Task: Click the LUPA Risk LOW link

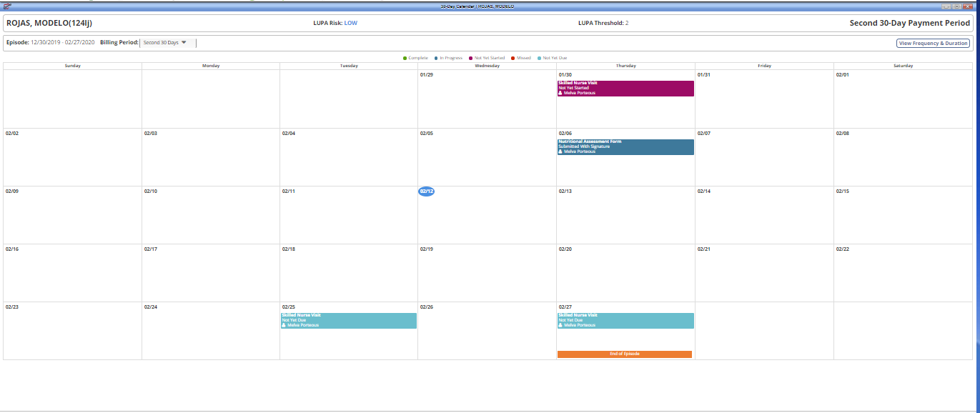Action: tap(351, 22)
